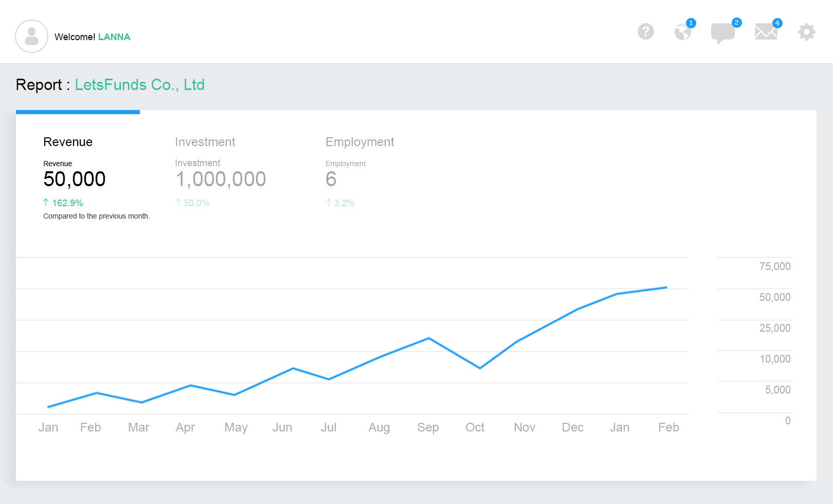833x504 pixels.
Task: Select the Jun label on the x-axis
Action: [x=282, y=427]
